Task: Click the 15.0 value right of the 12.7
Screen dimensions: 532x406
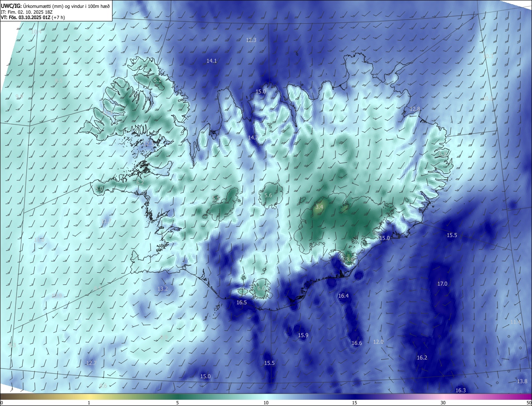Action: coord(205,377)
